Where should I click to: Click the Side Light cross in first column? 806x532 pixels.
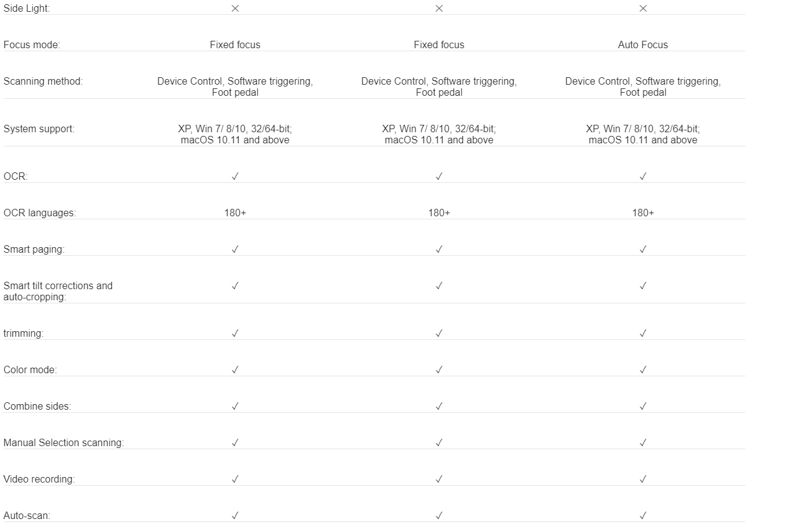[235, 8]
